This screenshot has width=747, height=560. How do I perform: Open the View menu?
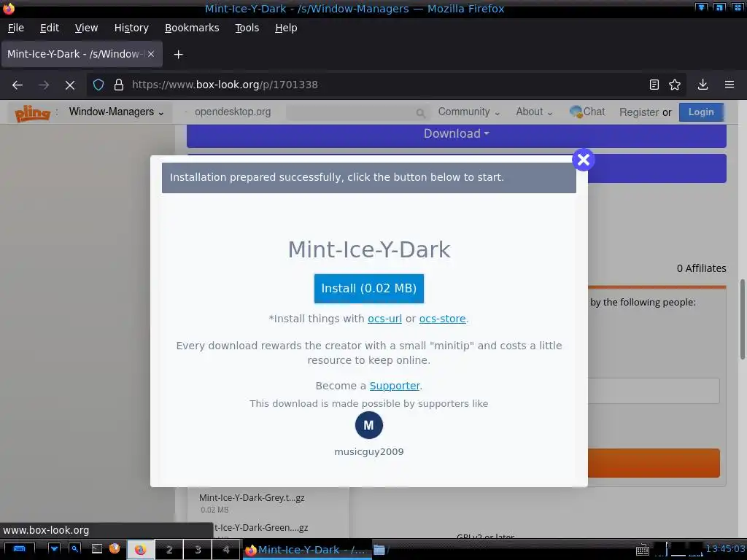coord(86,28)
